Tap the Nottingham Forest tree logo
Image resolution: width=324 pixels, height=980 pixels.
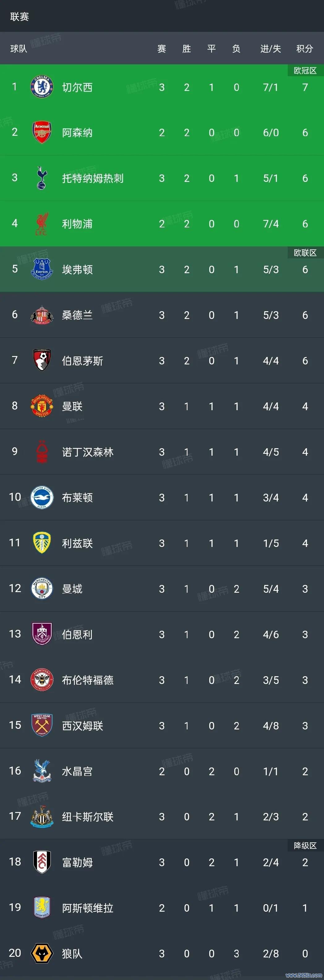coord(42,452)
